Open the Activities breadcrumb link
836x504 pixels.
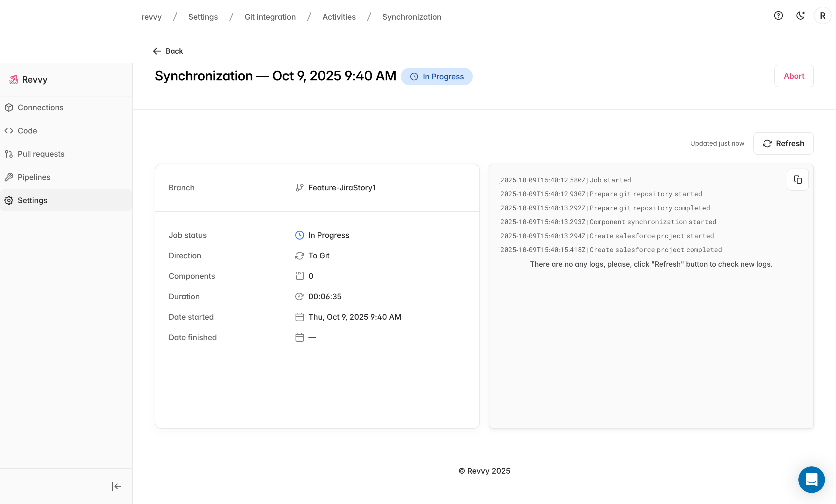click(339, 17)
